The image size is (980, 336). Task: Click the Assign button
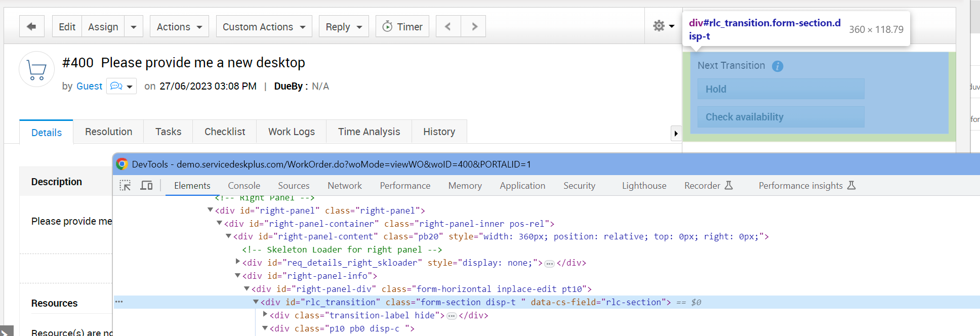[x=103, y=26]
